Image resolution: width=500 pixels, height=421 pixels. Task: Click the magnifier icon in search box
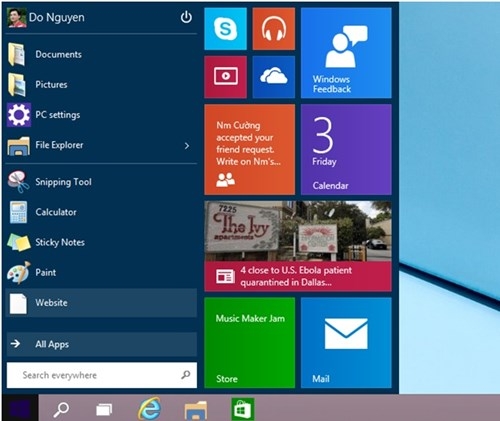coord(186,375)
